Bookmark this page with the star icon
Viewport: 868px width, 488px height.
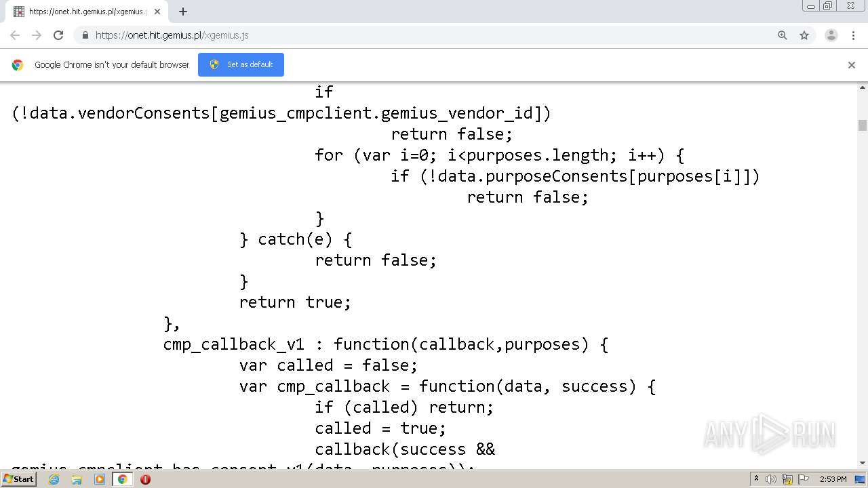804,35
